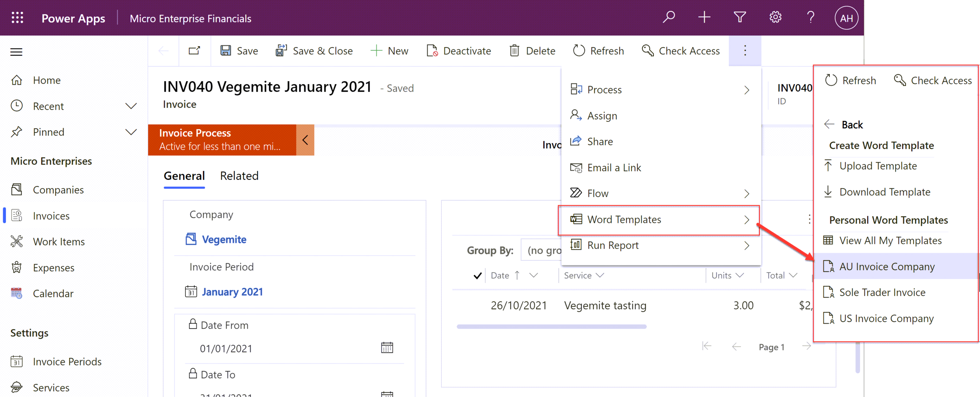Open the Expenses sidebar icon
Screen dimensions: 980x397
click(16, 267)
